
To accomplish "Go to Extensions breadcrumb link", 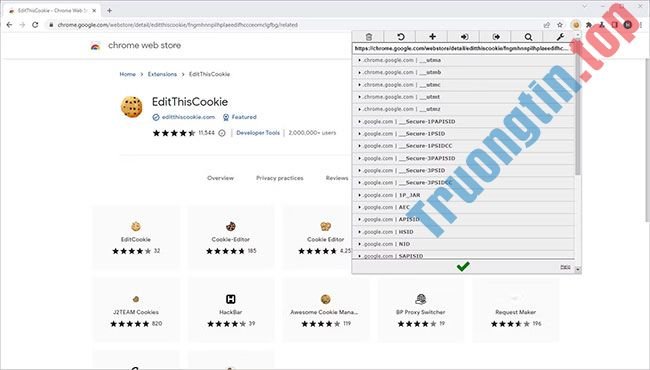I will pos(162,74).
